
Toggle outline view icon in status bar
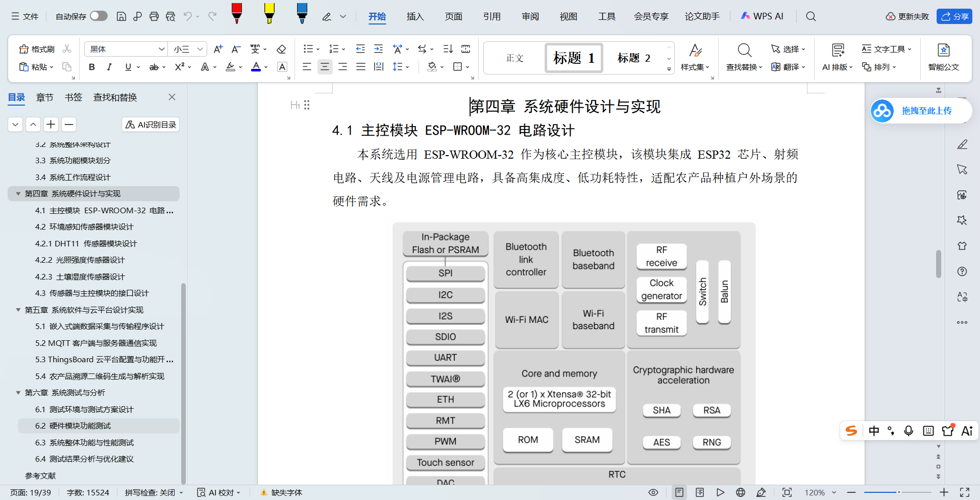(x=700, y=492)
